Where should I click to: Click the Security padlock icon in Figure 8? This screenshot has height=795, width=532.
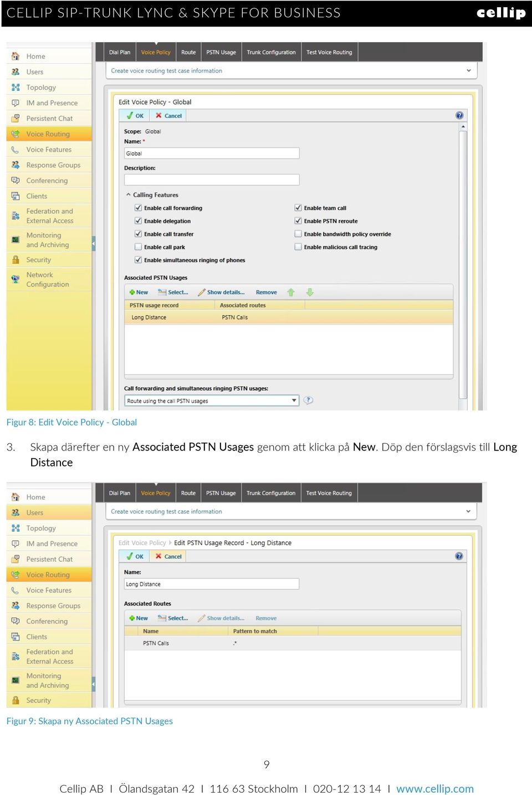16,259
